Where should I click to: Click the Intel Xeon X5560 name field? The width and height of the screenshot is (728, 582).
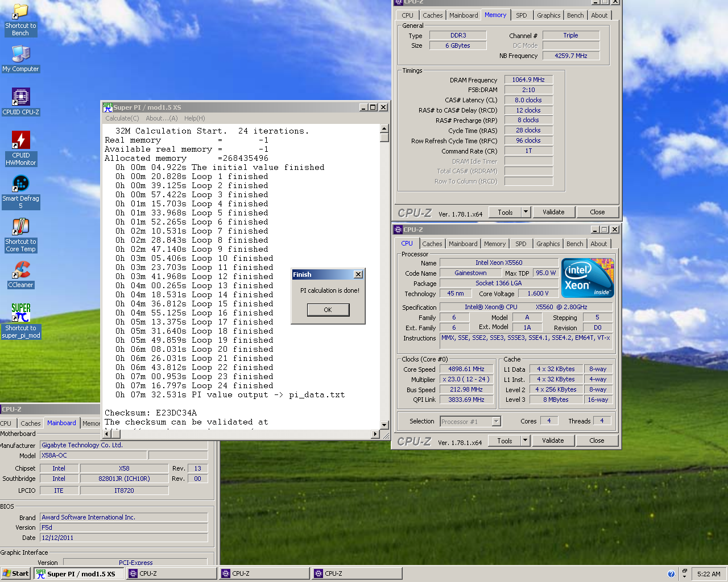click(499, 263)
